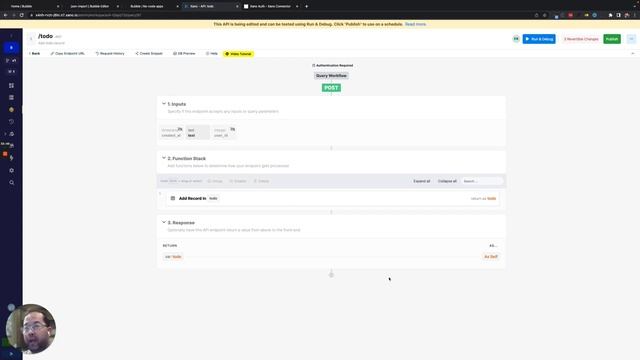Click the Delete option in stack toolbar
Screen dimensions: 640x360
pos(261,181)
